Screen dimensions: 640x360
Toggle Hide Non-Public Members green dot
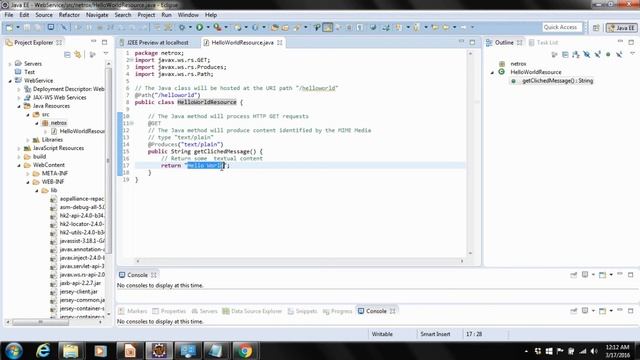pos(608,54)
